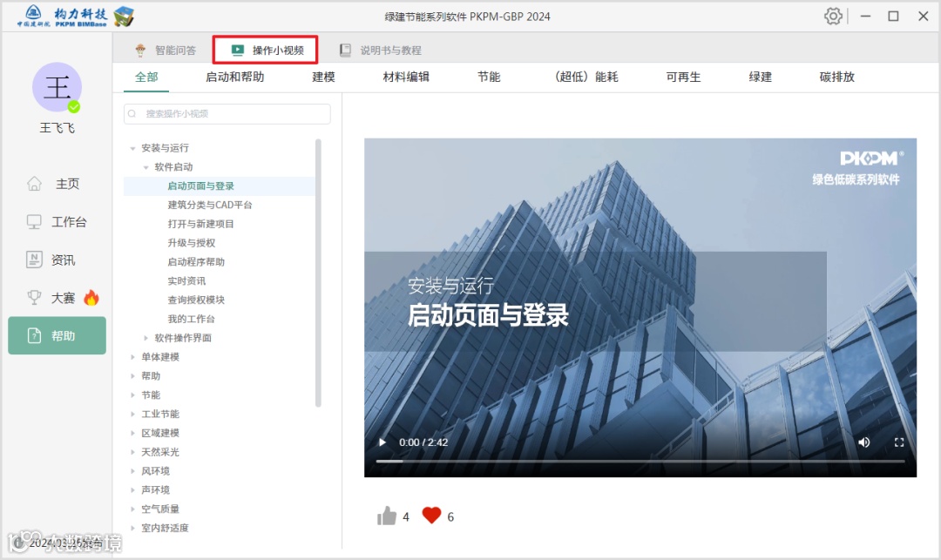This screenshot has width=941, height=560.
Task: Expand the 空气质量 tree node
Action: click(x=132, y=509)
